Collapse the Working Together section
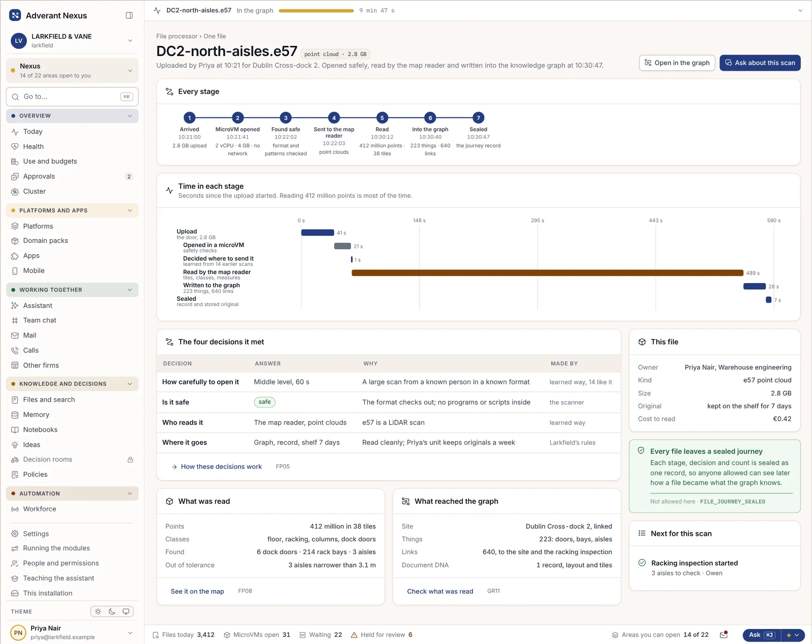The image size is (812, 644). 72,290
